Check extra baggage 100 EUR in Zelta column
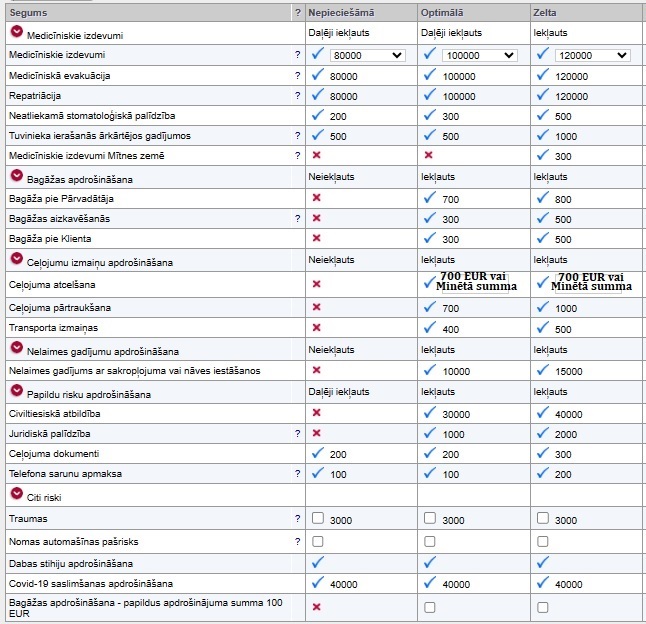The height and width of the screenshot is (624, 646). (542, 607)
